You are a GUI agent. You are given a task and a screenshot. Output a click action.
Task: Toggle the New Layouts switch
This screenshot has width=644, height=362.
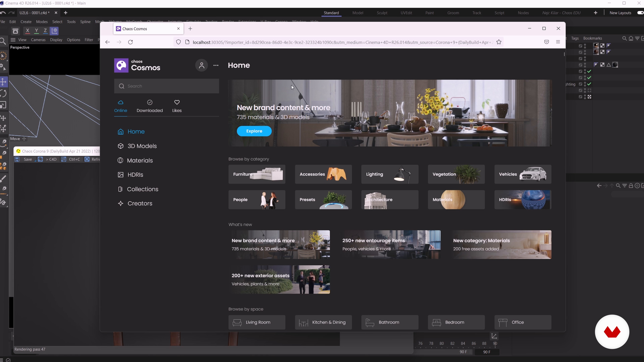[640, 13]
